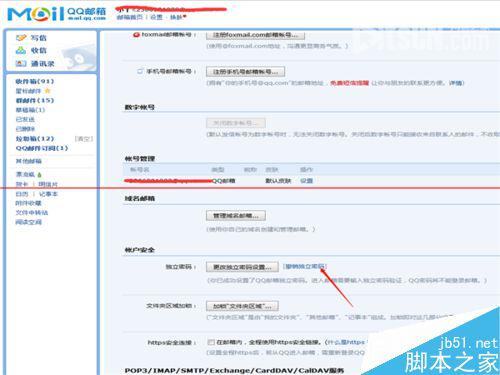This screenshot has height=375, width=500.
Task: Click the 帐号管理 section heading
Action: (139, 159)
